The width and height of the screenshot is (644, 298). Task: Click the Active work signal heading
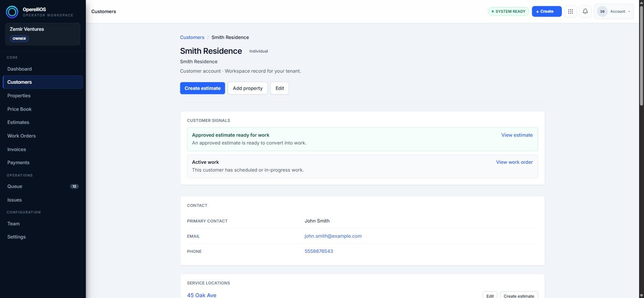pyautogui.click(x=205, y=162)
